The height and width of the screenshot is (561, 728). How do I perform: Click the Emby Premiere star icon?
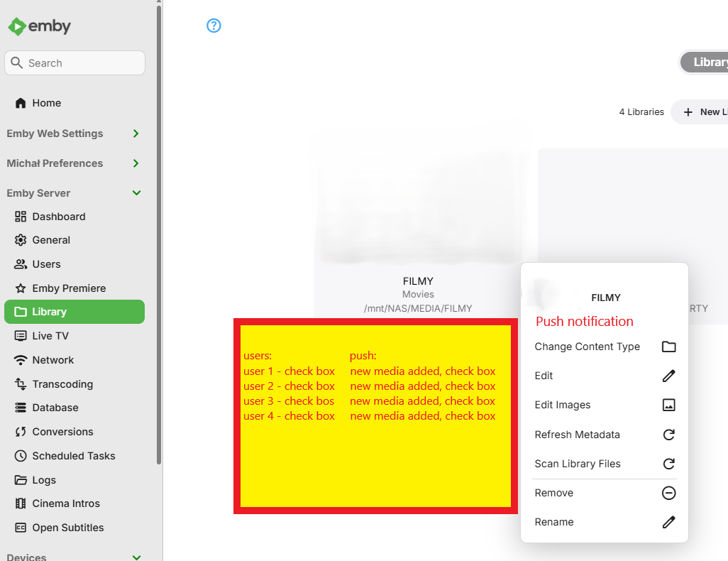coord(21,288)
